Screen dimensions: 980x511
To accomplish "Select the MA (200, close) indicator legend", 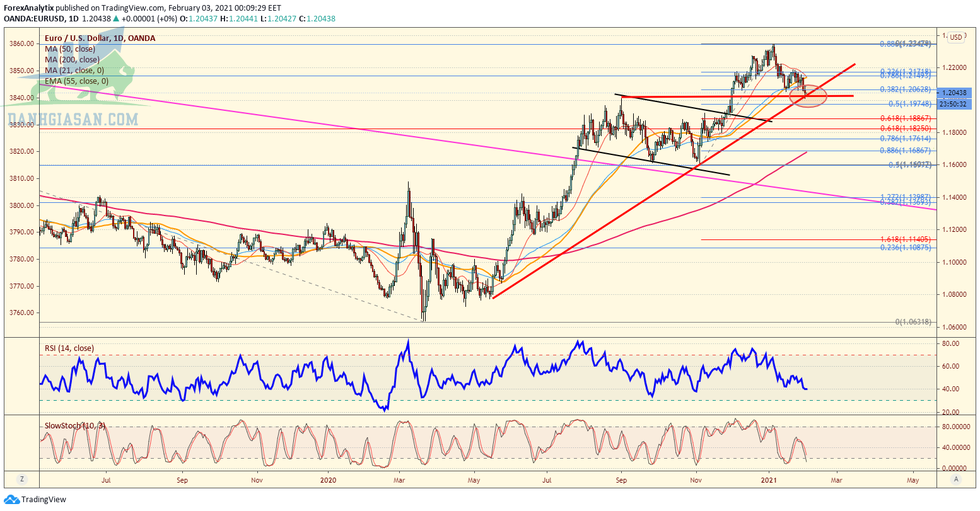I will 72,59.
